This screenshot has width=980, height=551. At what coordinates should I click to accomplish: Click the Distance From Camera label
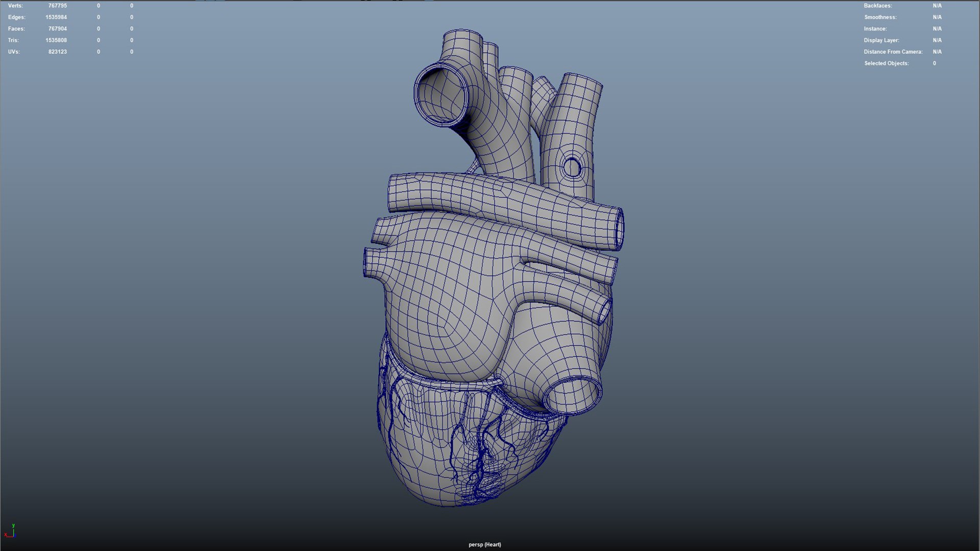click(893, 52)
